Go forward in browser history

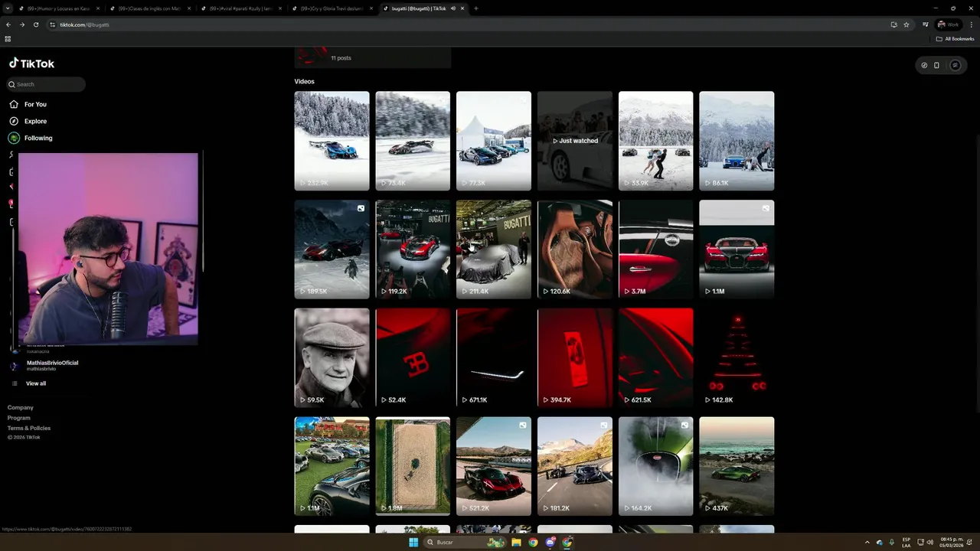click(x=22, y=24)
